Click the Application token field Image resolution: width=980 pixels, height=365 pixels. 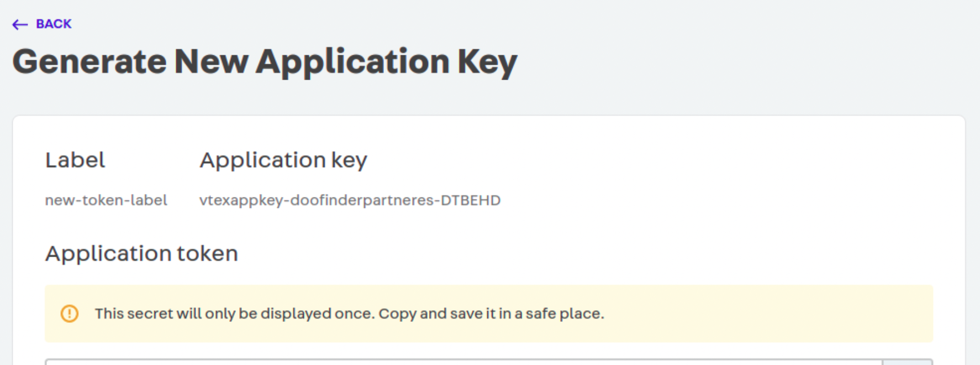[463, 362]
